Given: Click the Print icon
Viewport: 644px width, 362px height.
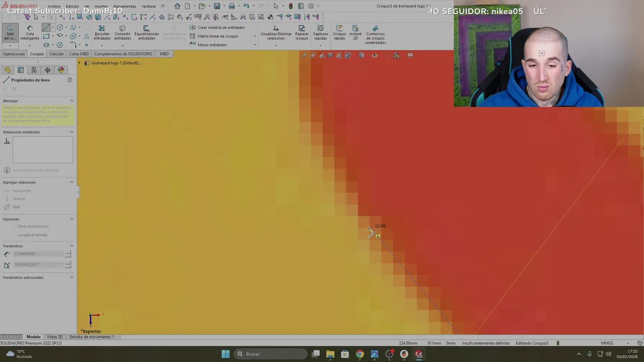Looking at the screenshot, I should pyautogui.click(x=231, y=6).
